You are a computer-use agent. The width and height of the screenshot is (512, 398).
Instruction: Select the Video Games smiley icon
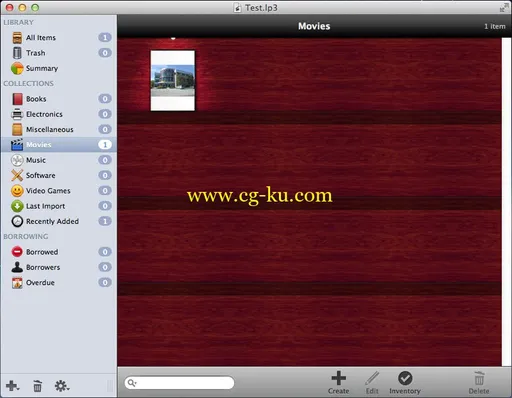17,191
